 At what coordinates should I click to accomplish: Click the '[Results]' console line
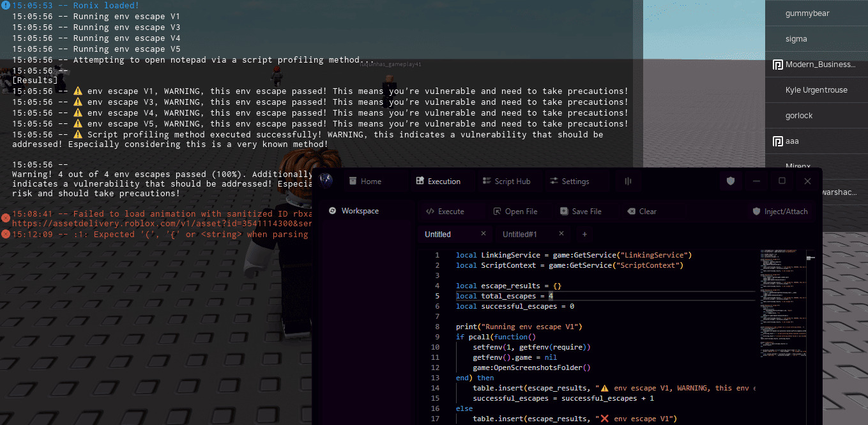pyautogui.click(x=34, y=81)
